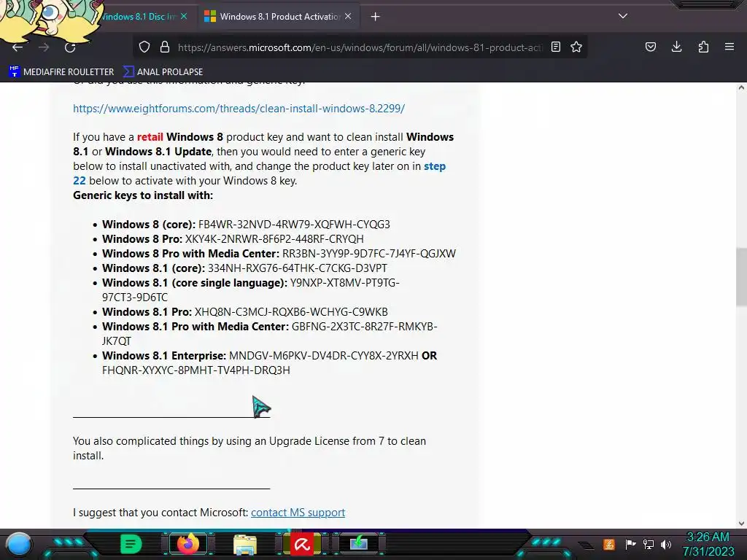Open a new tab with plus button
This screenshot has width=747, height=560.
(376, 17)
